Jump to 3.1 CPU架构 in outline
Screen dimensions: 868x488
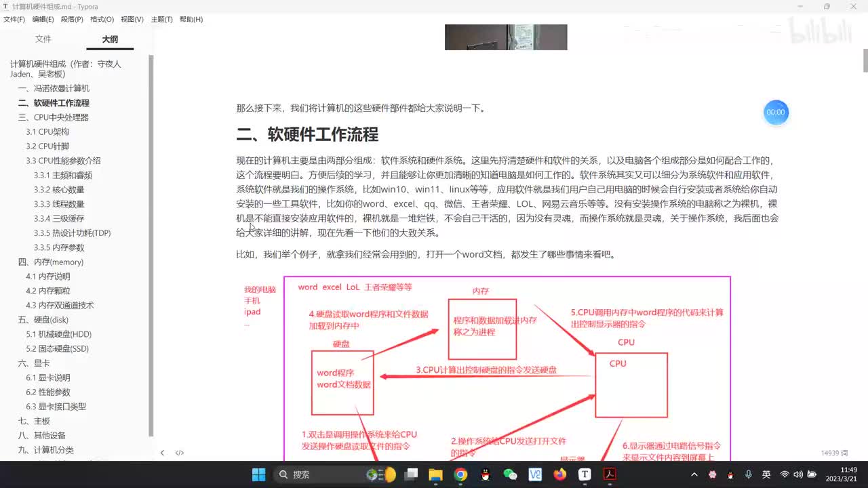(x=47, y=132)
